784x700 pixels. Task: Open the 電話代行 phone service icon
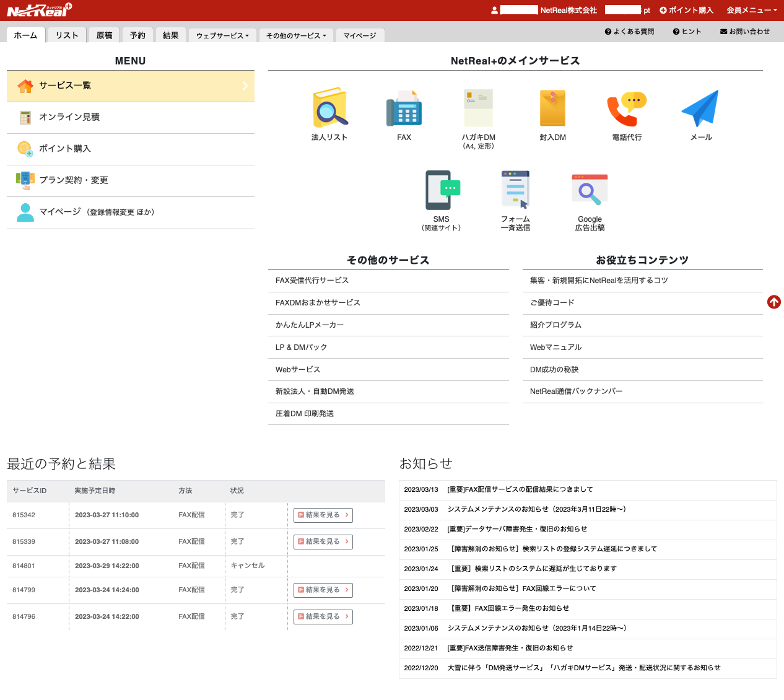627,108
